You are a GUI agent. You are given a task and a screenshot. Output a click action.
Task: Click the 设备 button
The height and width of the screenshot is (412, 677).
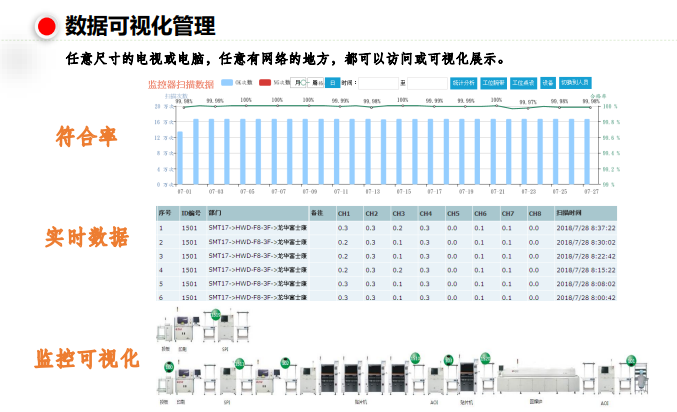(x=548, y=83)
